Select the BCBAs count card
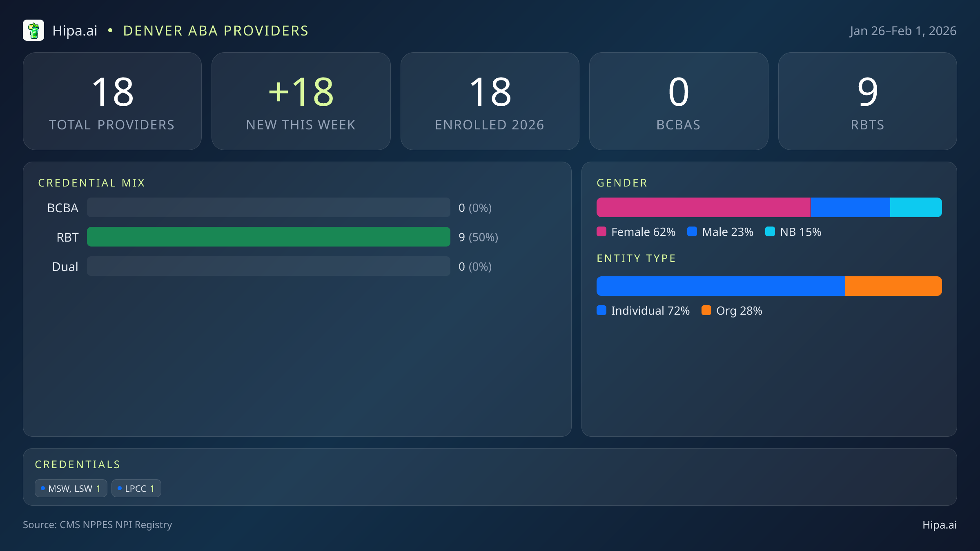 pyautogui.click(x=679, y=101)
